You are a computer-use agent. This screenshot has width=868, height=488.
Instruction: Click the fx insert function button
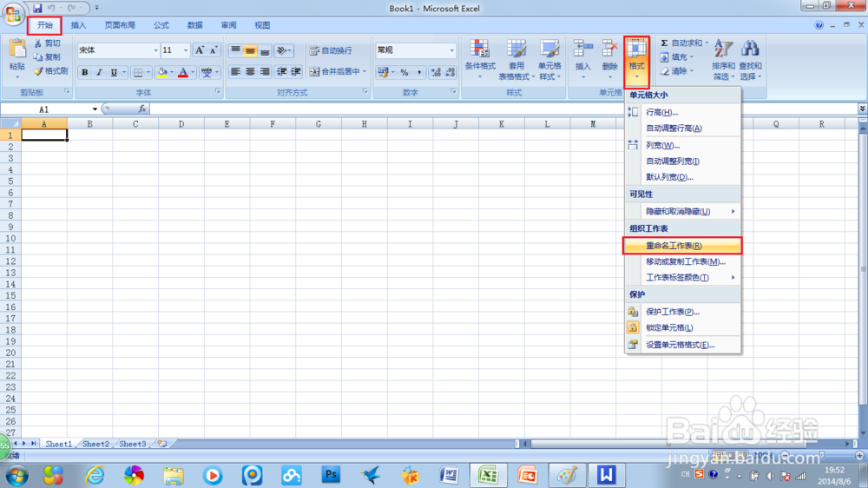pos(142,109)
